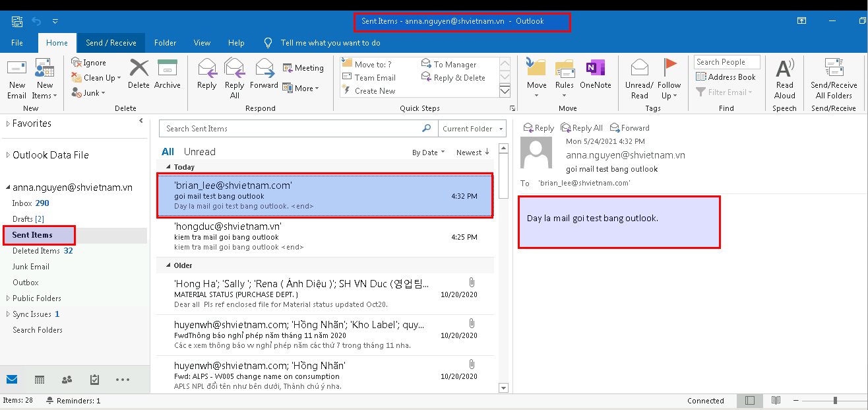
Task: Click the Search People field
Action: click(x=727, y=62)
